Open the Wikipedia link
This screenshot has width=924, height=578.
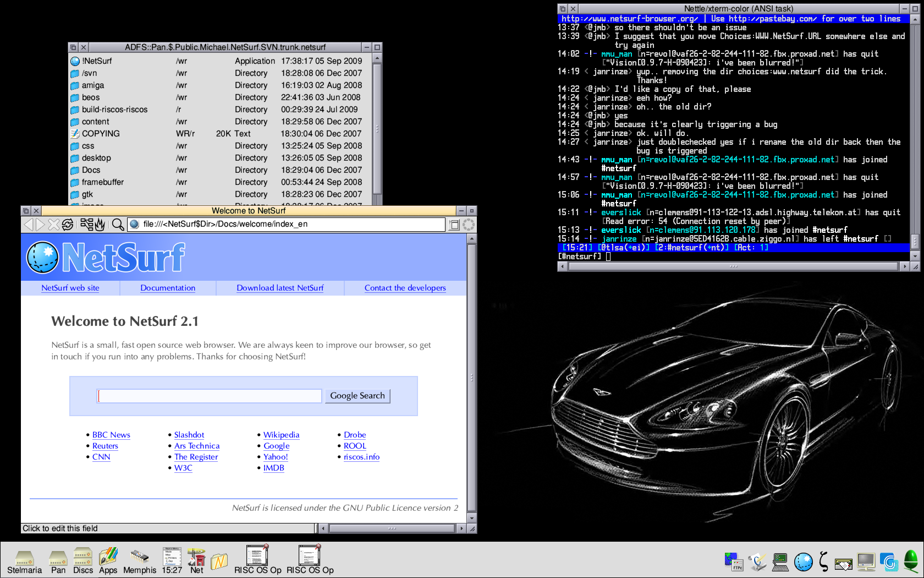pos(281,435)
